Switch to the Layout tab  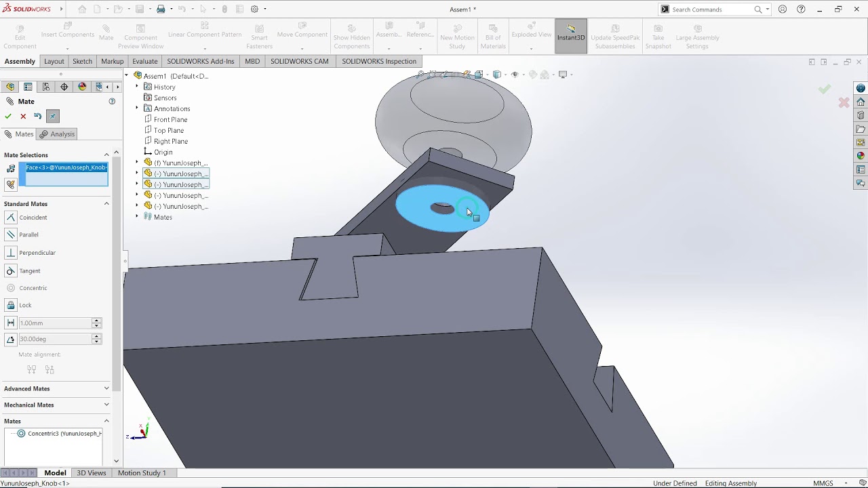tap(54, 61)
